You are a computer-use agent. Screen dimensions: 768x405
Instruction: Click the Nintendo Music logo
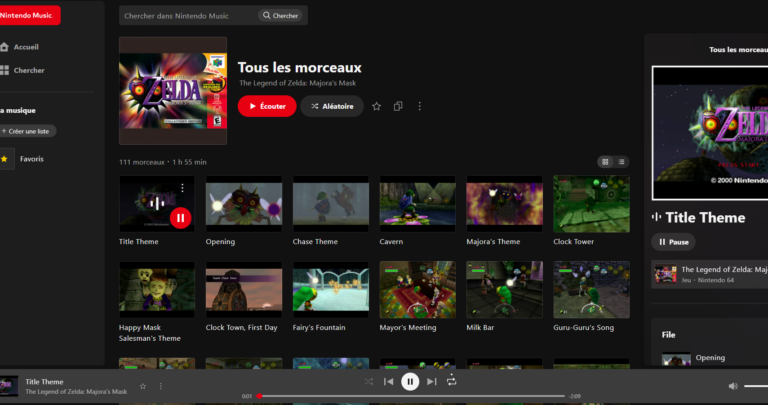click(x=29, y=16)
